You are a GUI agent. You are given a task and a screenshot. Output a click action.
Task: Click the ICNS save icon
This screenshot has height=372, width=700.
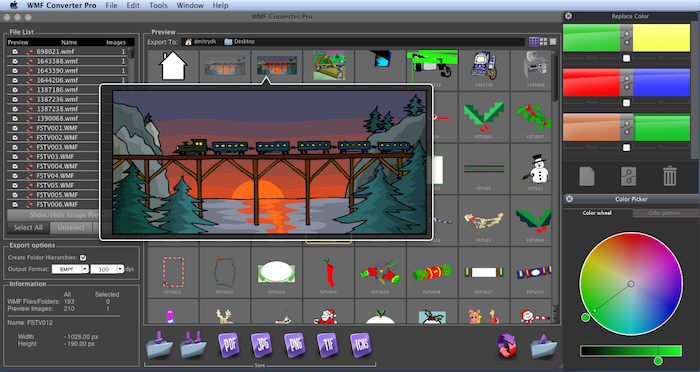pos(361,345)
